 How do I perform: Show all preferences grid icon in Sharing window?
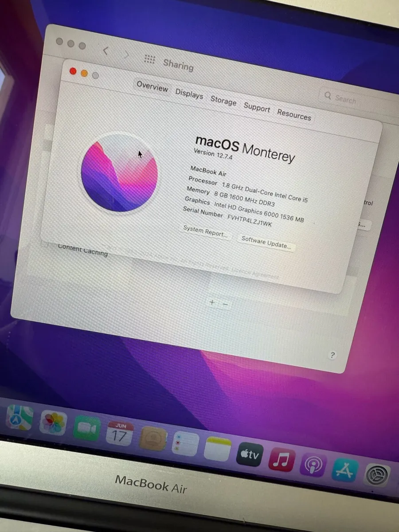coord(150,60)
